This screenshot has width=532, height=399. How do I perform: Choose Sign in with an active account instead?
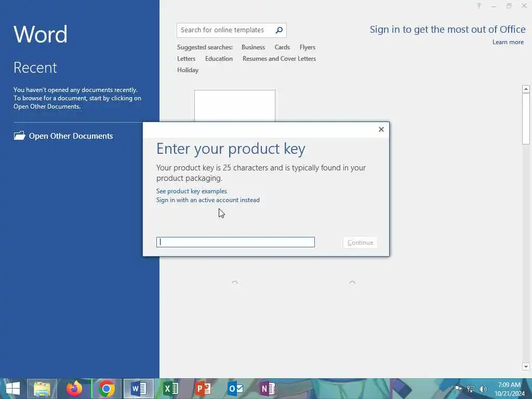click(208, 200)
